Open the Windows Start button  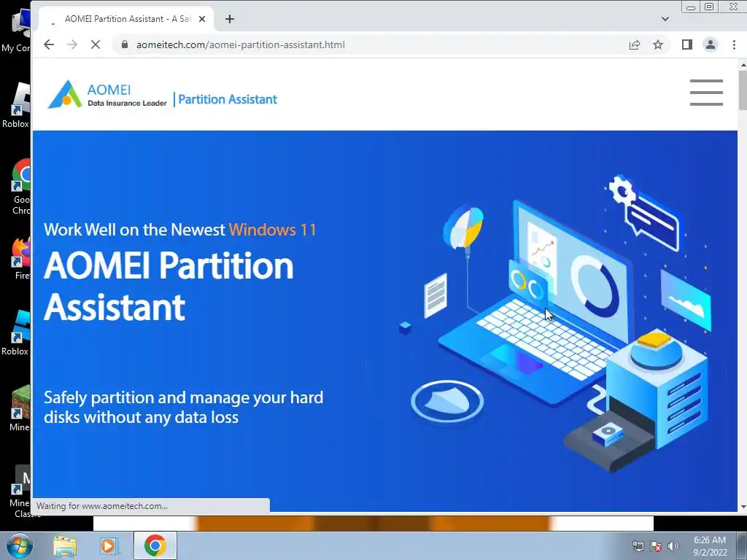tap(19, 545)
